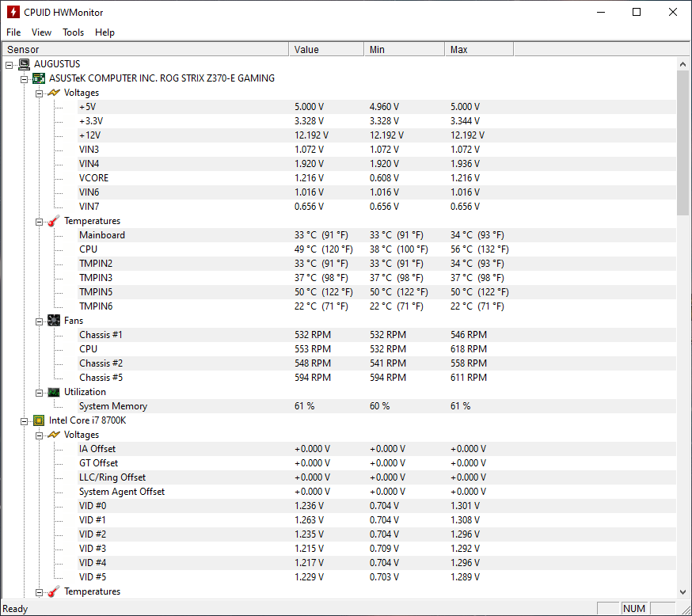
Task: Select the VCORE sensor row
Action: click(x=377, y=178)
